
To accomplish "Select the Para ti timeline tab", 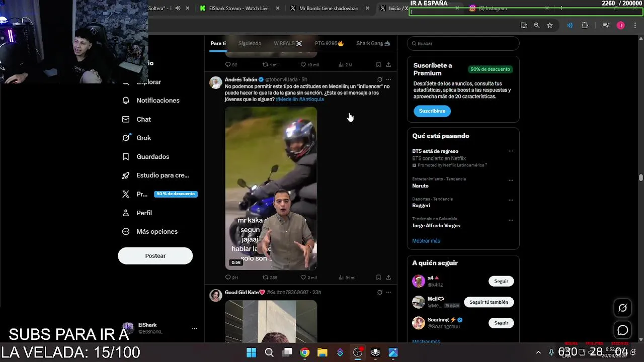I will (218, 43).
